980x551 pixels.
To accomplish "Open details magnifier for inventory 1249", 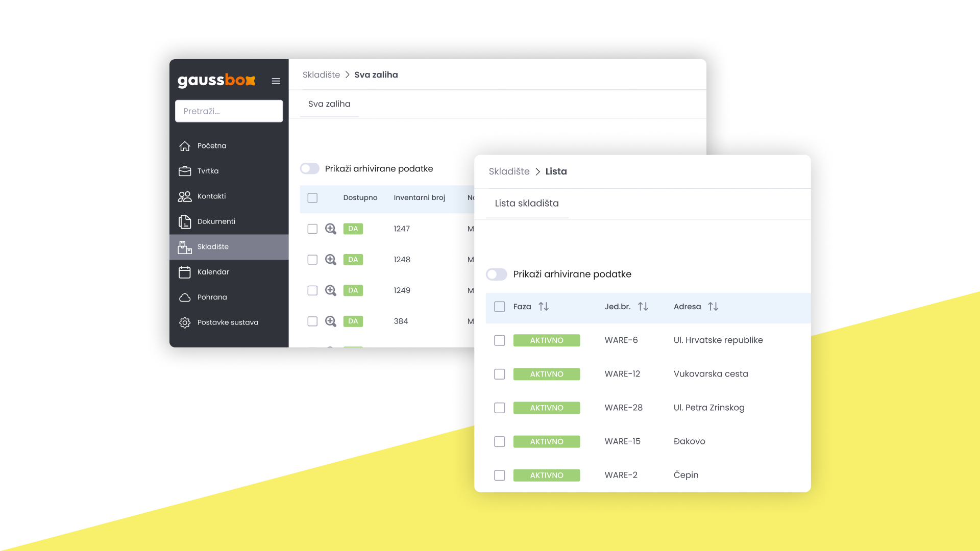I will (x=331, y=291).
